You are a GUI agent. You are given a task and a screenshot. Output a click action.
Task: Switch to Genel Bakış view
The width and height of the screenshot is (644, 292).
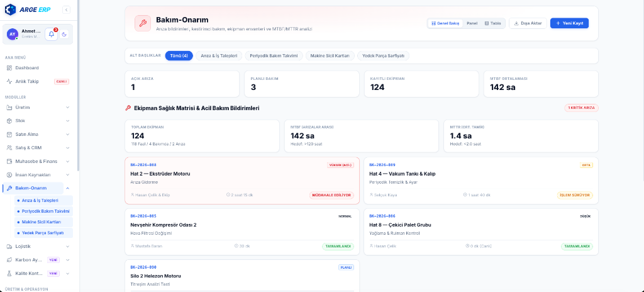click(x=445, y=23)
